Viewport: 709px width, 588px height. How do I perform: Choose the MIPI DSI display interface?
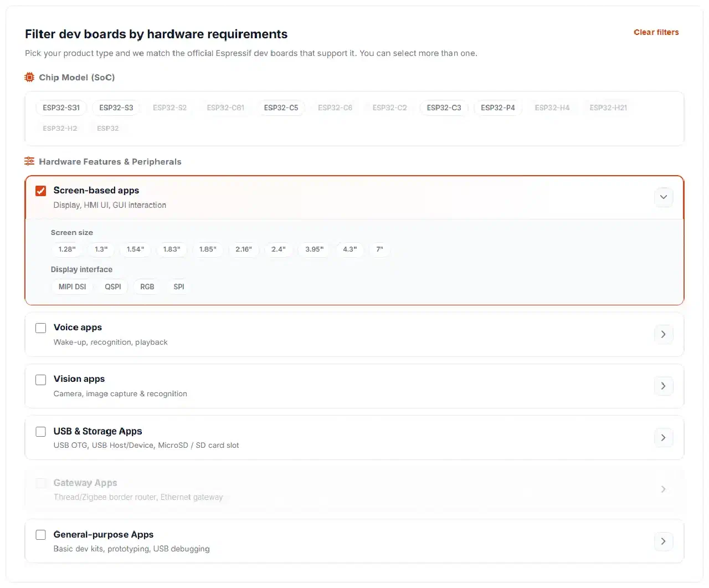pos(73,287)
